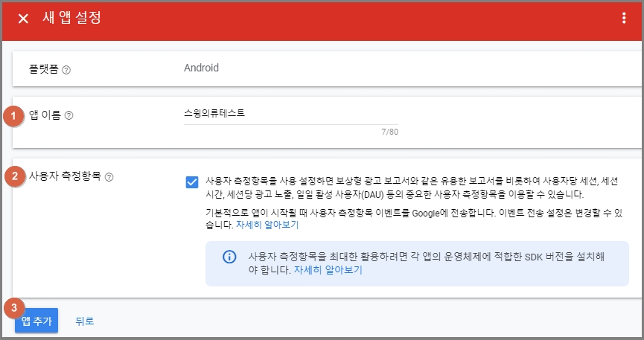
Task: Focus the app name field 스윙의류테스트
Action: click(291, 114)
